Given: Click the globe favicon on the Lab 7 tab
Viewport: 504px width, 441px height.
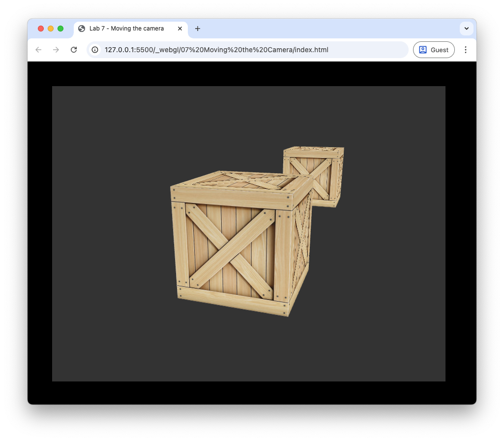Looking at the screenshot, I should point(82,29).
